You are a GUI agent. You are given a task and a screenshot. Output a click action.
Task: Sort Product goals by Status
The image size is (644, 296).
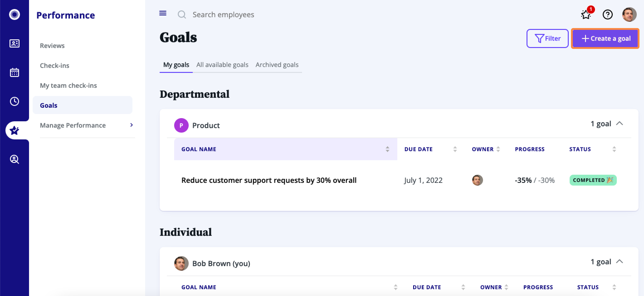click(x=614, y=149)
